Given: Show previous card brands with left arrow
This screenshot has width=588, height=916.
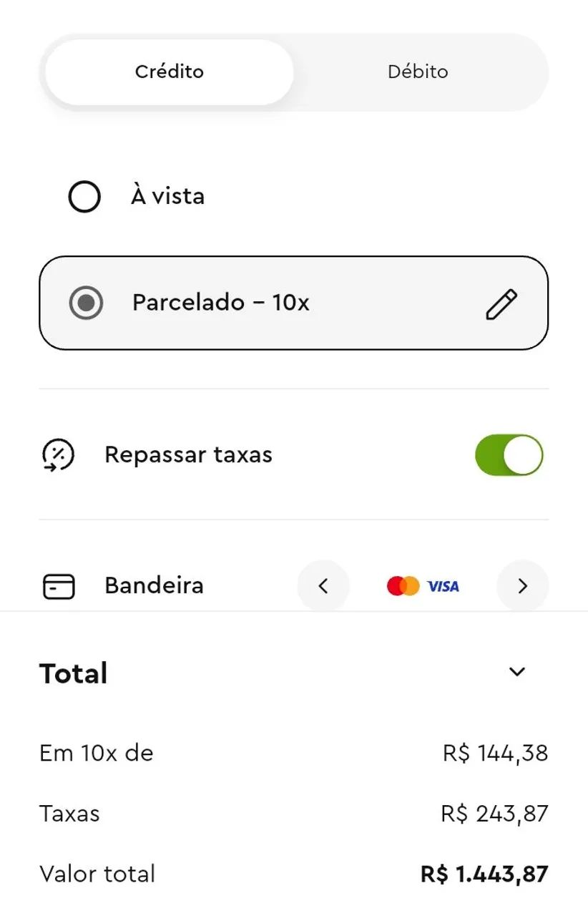Looking at the screenshot, I should click(x=323, y=586).
